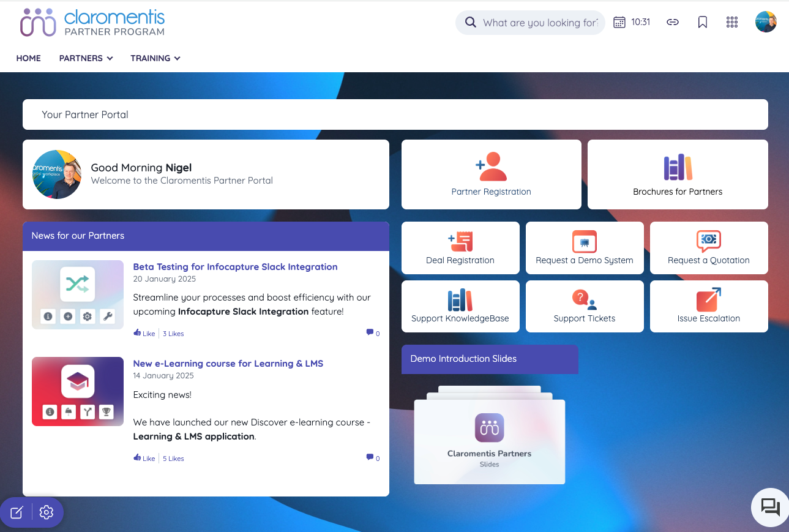
Task: Open the Issue Escalation tile
Action: 709,306
